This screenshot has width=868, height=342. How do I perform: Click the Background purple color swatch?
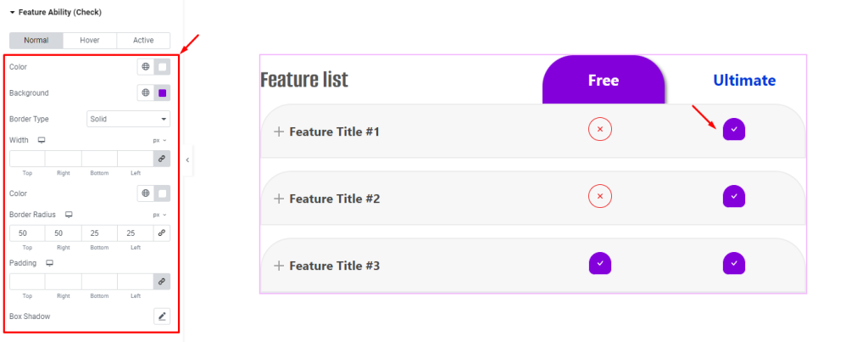[162, 93]
